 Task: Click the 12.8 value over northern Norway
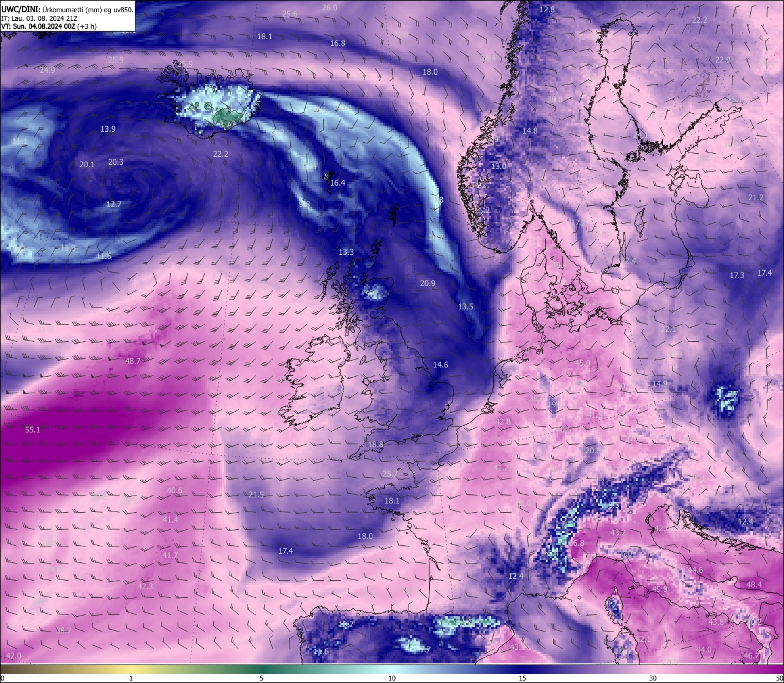pyautogui.click(x=547, y=10)
